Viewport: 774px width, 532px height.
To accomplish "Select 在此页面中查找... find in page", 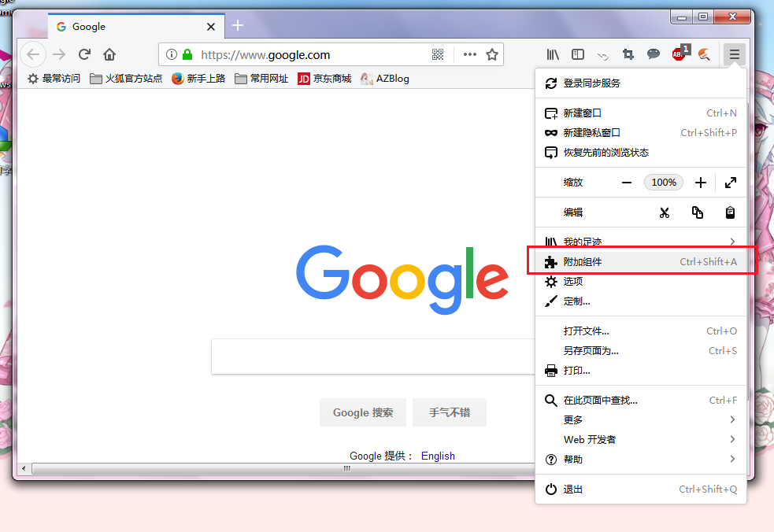I will [641, 400].
